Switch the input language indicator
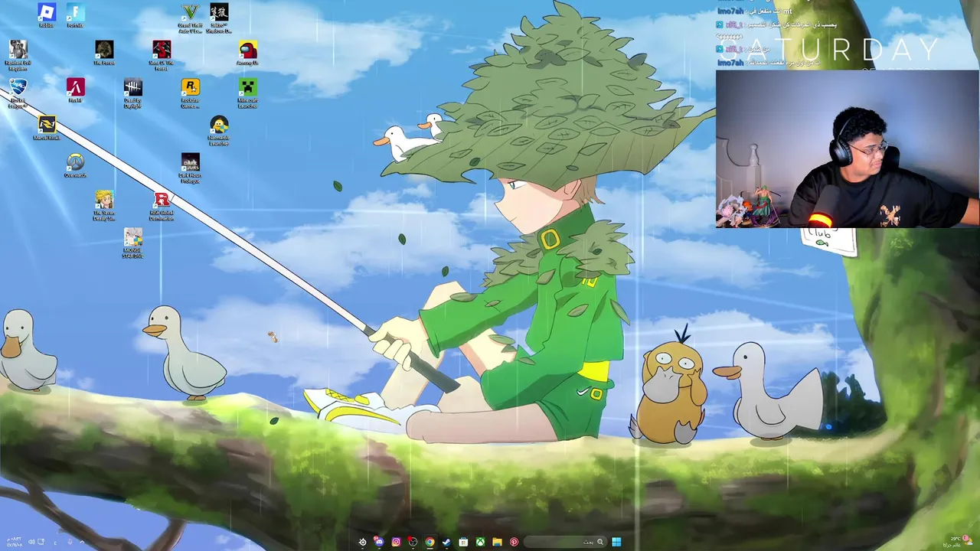 (x=55, y=542)
